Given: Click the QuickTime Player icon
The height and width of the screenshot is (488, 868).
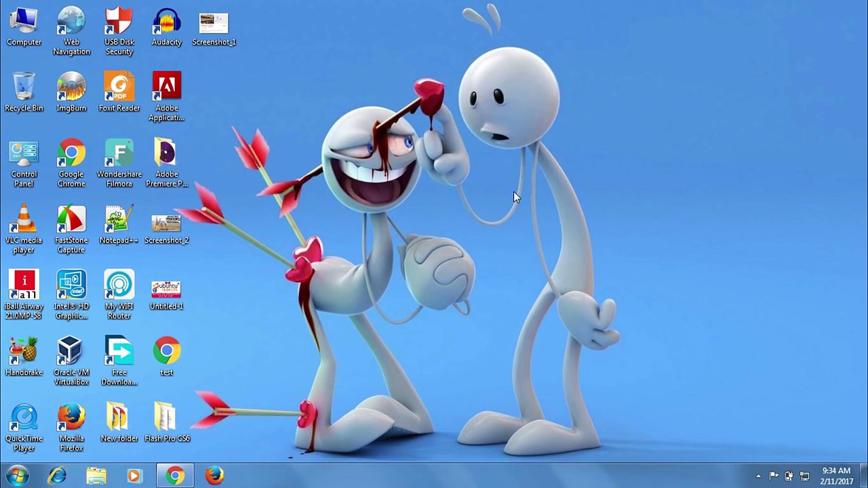Looking at the screenshot, I should pos(24,428).
